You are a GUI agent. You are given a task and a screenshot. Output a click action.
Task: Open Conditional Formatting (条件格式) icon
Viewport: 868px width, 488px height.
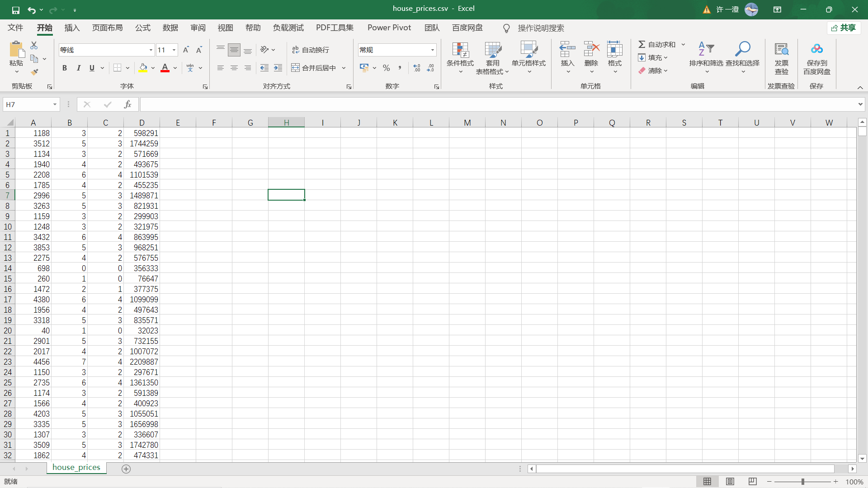460,52
